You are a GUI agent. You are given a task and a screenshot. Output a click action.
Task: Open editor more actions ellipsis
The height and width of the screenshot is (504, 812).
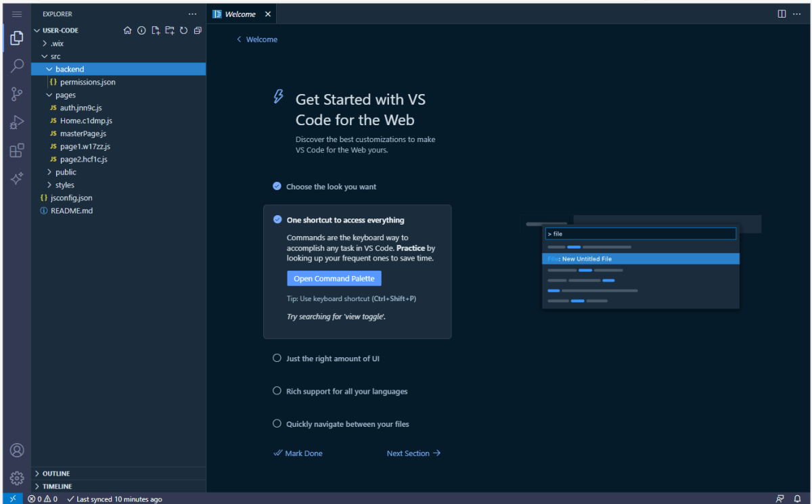[796, 14]
